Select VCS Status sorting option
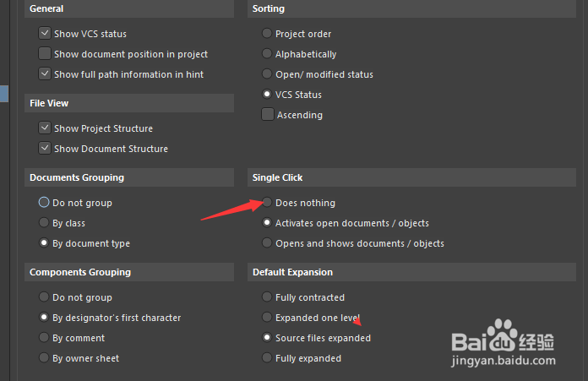The width and height of the screenshot is (588, 381). [x=267, y=95]
